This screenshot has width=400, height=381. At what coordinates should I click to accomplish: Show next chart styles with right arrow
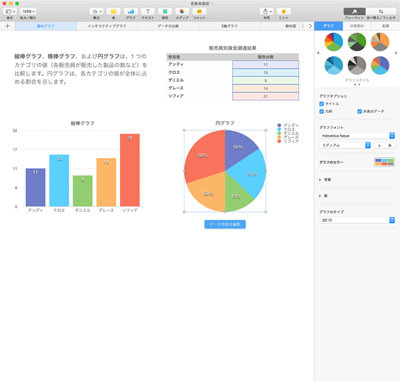[x=396, y=53]
